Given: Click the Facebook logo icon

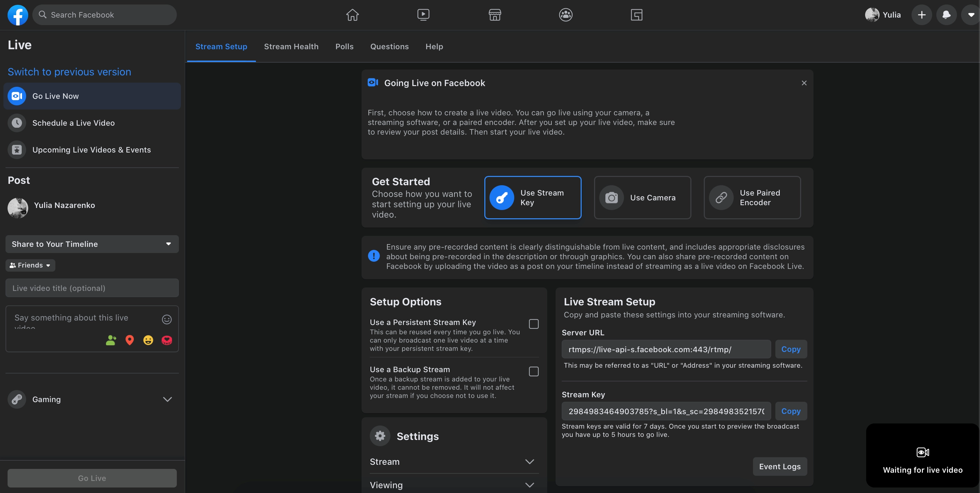Looking at the screenshot, I should pos(18,15).
